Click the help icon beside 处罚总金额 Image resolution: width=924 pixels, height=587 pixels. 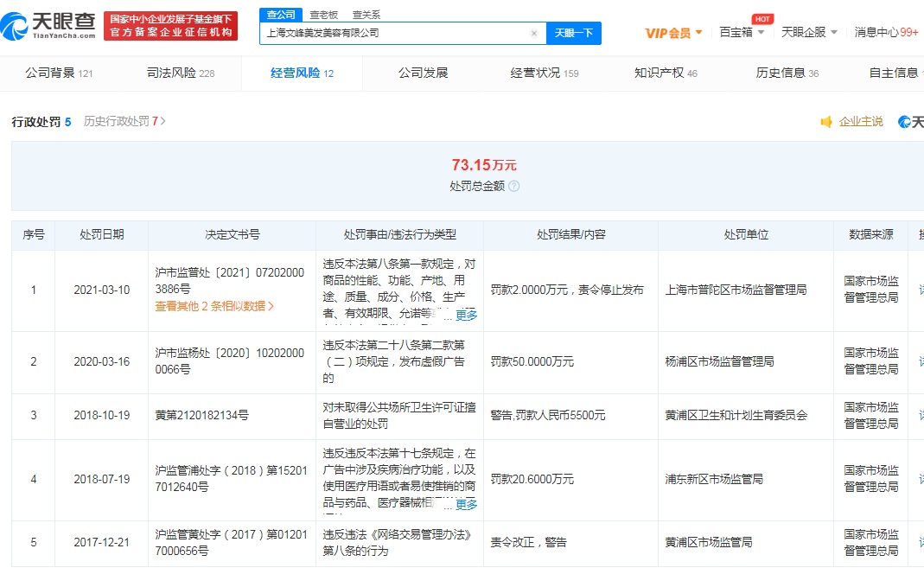pyautogui.click(x=514, y=186)
